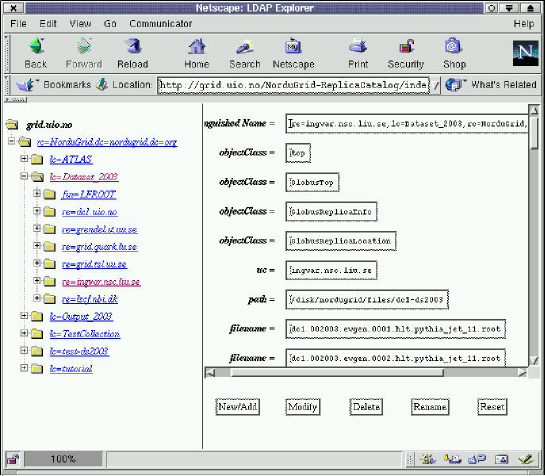Click the Delete button
The height and width of the screenshot is (476, 545).
click(x=366, y=407)
